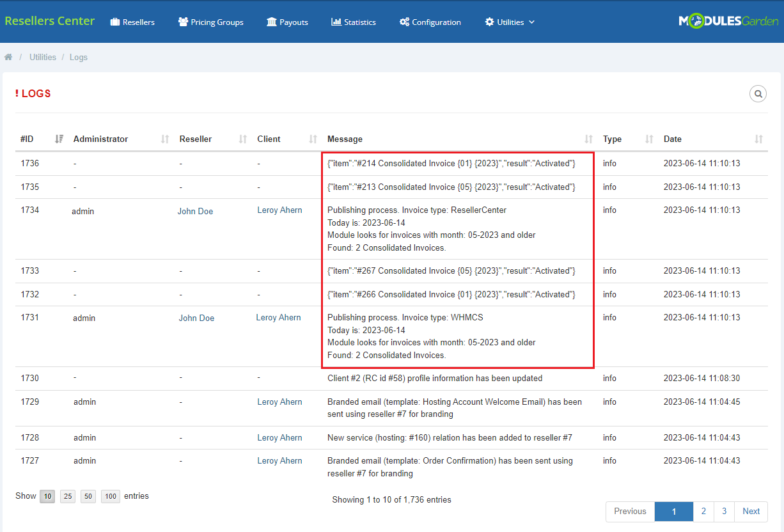Image resolution: width=784 pixels, height=532 pixels.
Task: Click the Resellers Center title
Action: pyautogui.click(x=49, y=20)
